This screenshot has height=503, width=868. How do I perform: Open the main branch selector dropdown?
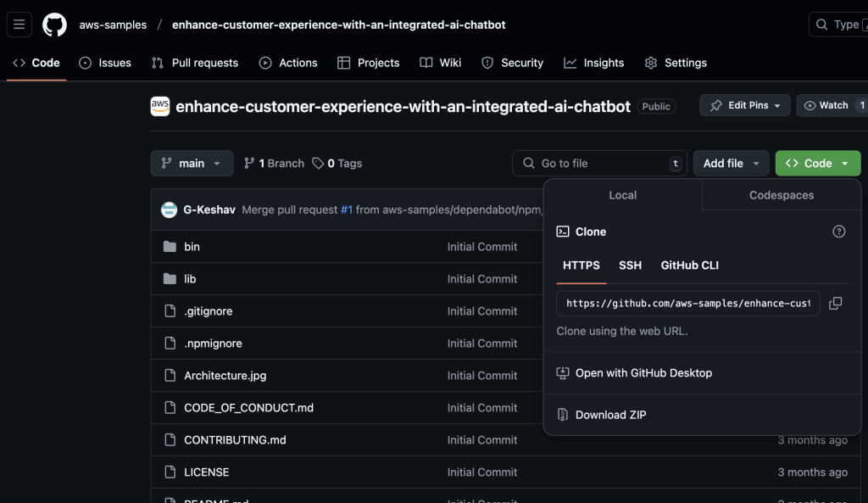click(192, 164)
